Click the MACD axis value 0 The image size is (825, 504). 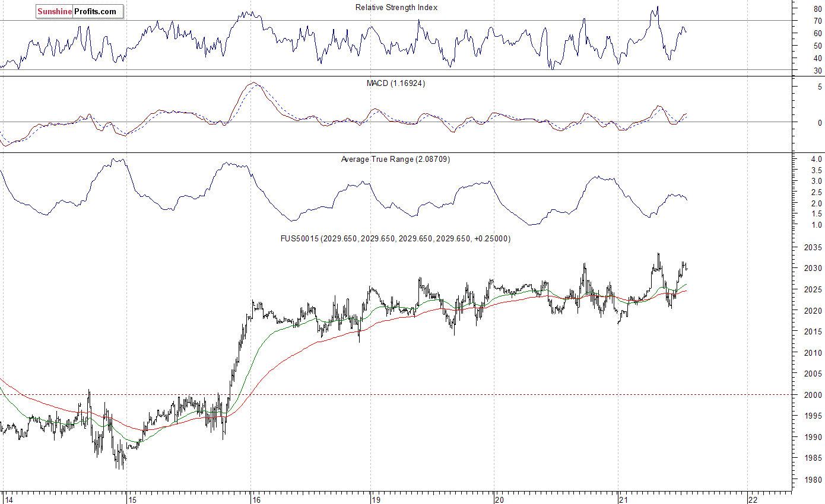[x=820, y=123]
